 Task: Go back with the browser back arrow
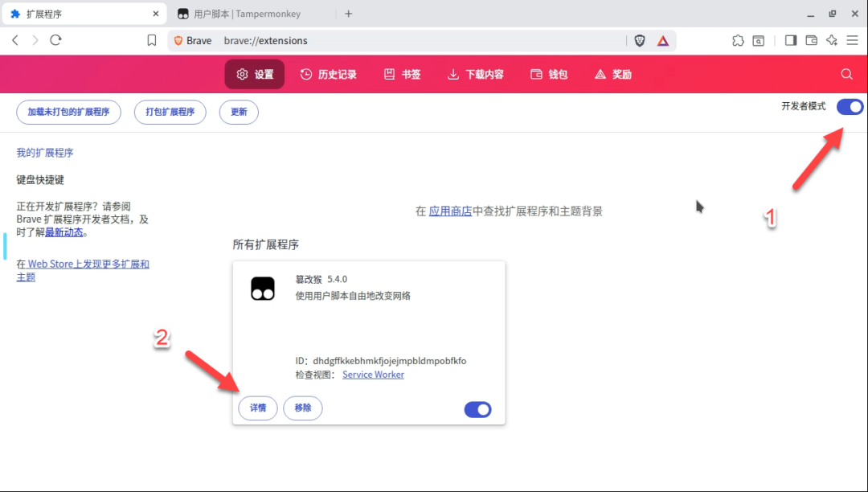point(15,40)
